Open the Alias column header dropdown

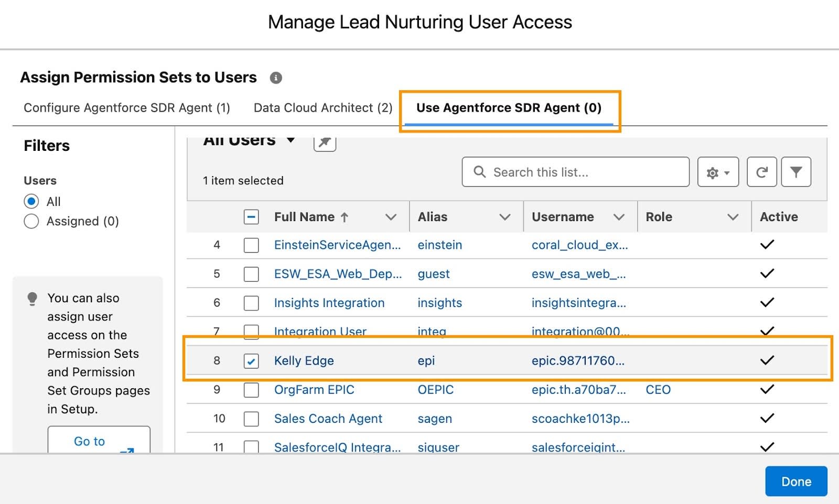[504, 216]
